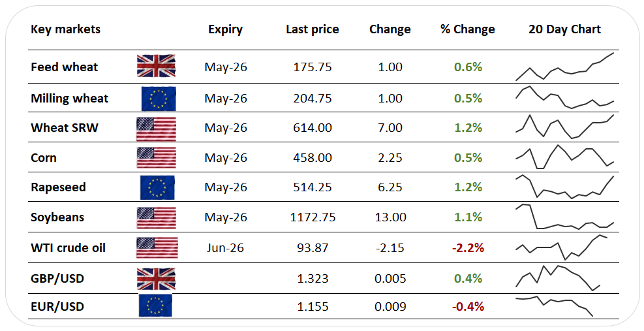This screenshot has height=331, width=644.
Task: Click the US flag in Wheat SRW row
Action: 156,128
